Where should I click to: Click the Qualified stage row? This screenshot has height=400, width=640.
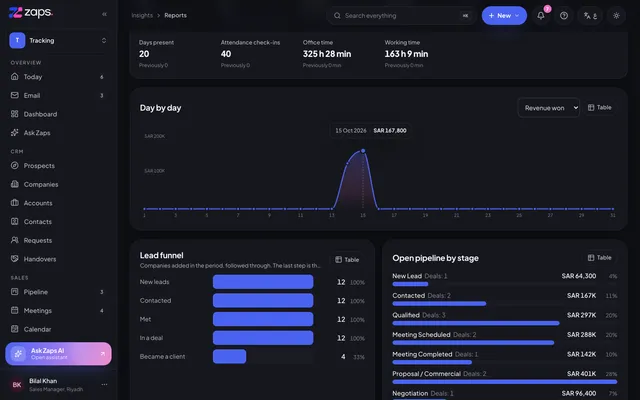point(504,318)
